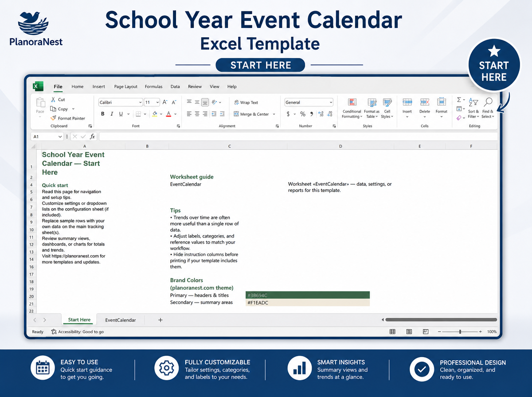Open the Font group dialog launcher
This screenshot has width=532, height=397.
(179, 126)
